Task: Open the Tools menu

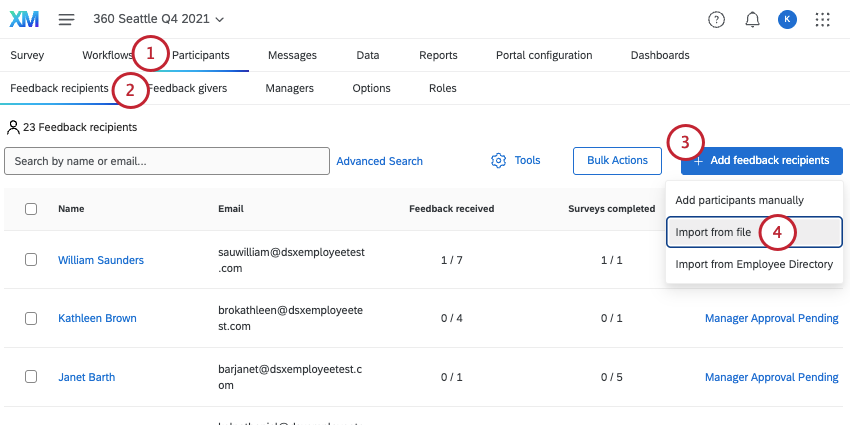Action: 516,160
